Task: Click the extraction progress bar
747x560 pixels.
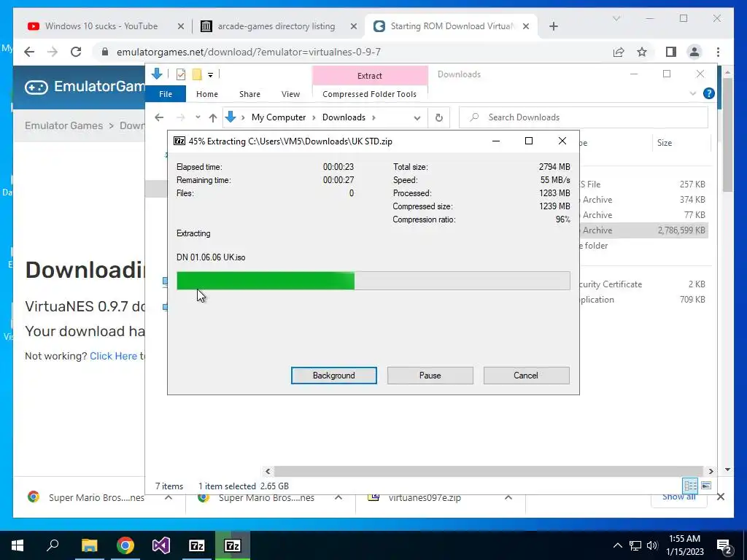Action: tap(373, 281)
